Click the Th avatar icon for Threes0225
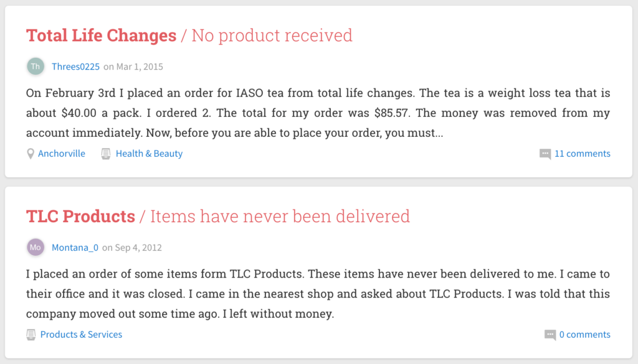Viewport: 638px width, 364px height. click(36, 66)
